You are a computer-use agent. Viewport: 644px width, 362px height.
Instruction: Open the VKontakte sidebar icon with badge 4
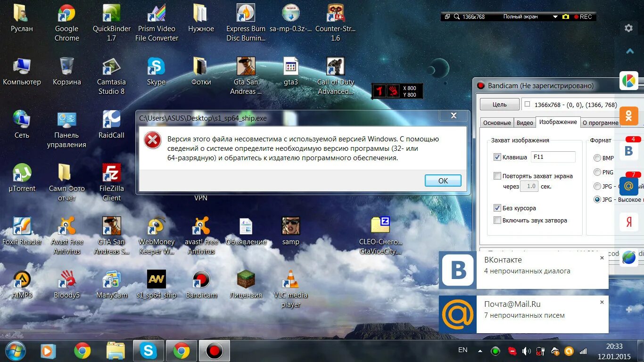click(629, 150)
